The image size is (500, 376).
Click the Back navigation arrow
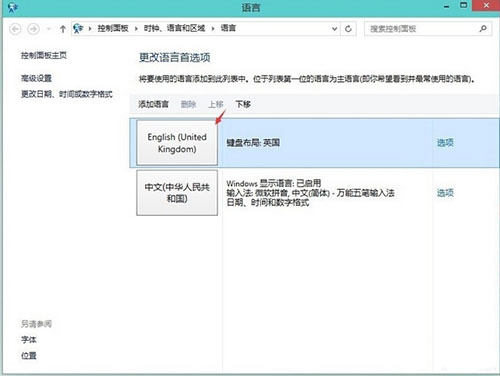(x=15, y=29)
